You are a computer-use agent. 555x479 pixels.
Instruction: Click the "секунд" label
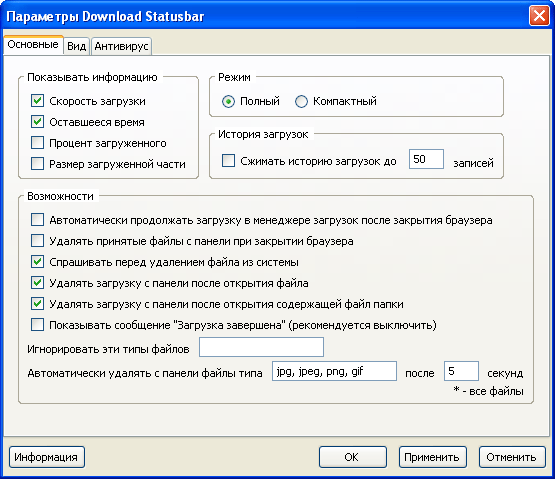point(505,373)
